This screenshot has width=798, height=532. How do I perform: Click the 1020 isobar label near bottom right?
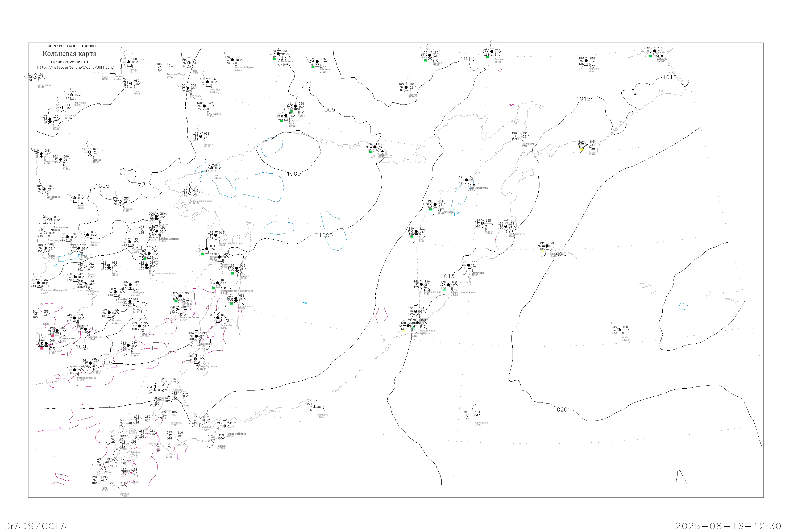pos(560,410)
